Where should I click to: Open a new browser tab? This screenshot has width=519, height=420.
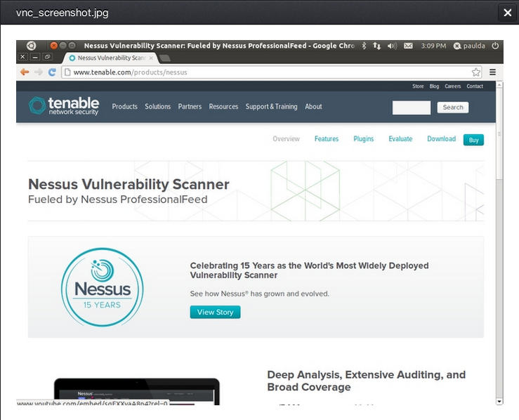pos(165,58)
